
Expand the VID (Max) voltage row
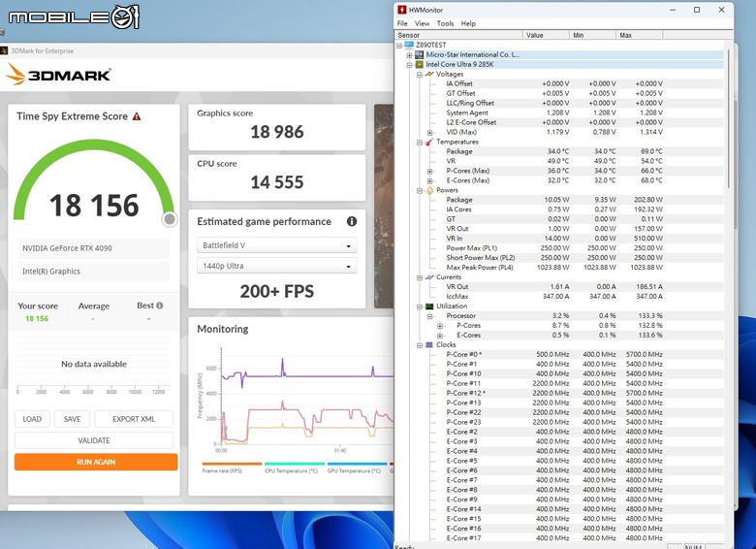coord(429,132)
